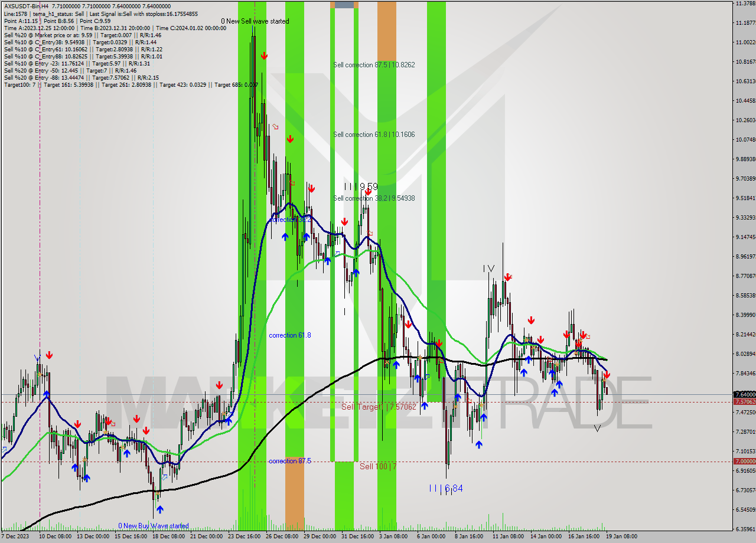Click the '21 Dec 00:00' time axis label
The width and height of the screenshot is (756, 543).
point(207,537)
